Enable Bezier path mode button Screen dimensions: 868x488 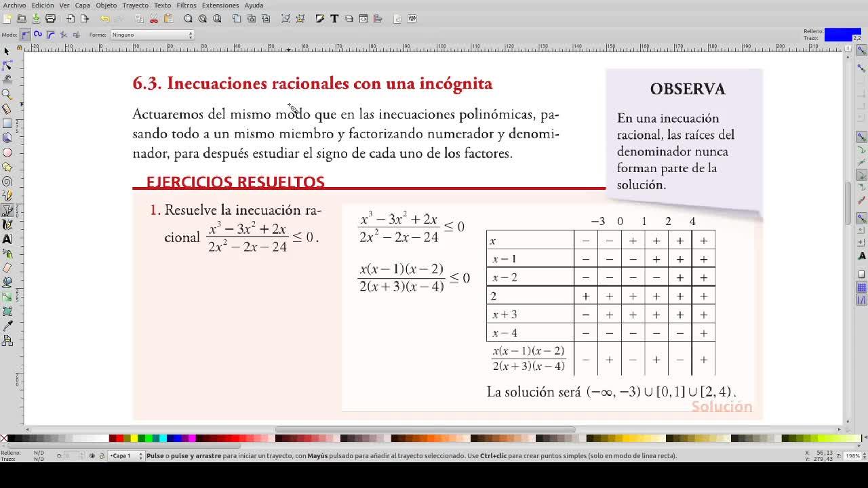(25, 35)
